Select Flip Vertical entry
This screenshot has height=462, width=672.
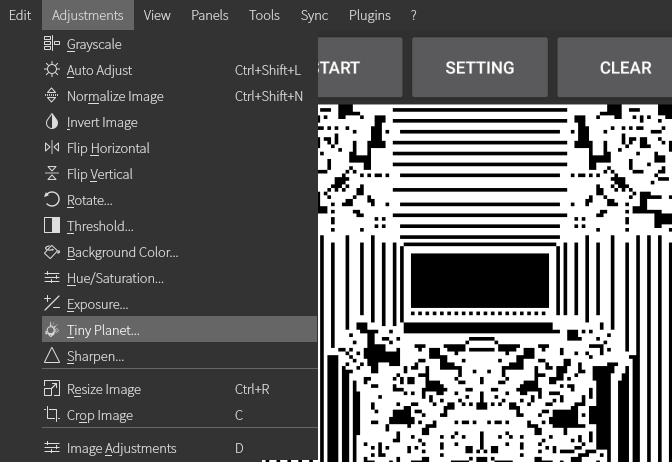pyautogui.click(x=180, y=174)
